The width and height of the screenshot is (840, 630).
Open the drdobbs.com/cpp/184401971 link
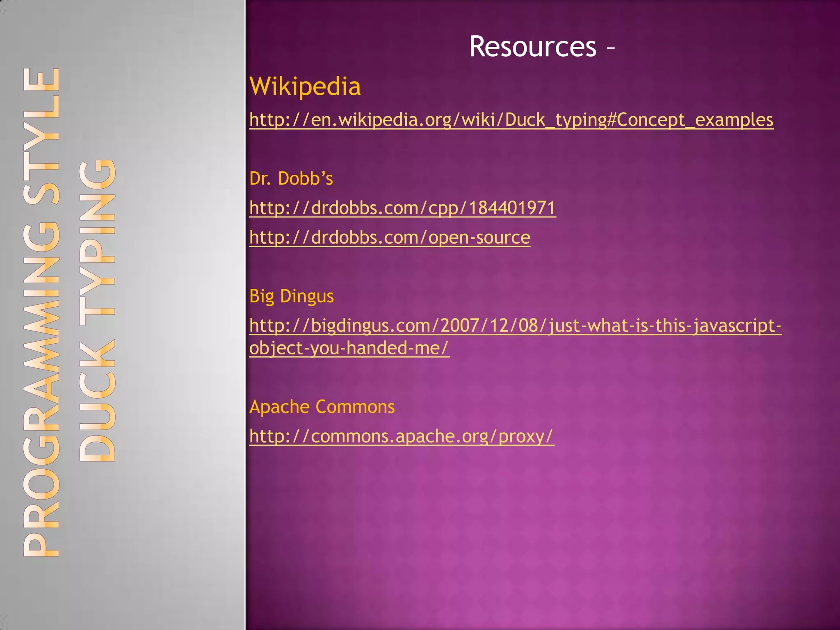(402, 208)
